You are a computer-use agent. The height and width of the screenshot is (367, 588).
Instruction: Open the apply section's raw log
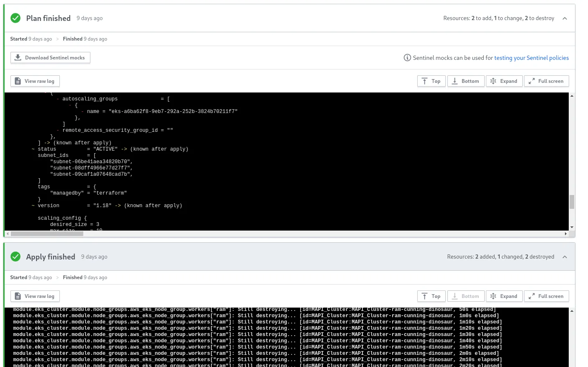pos(35,296)
